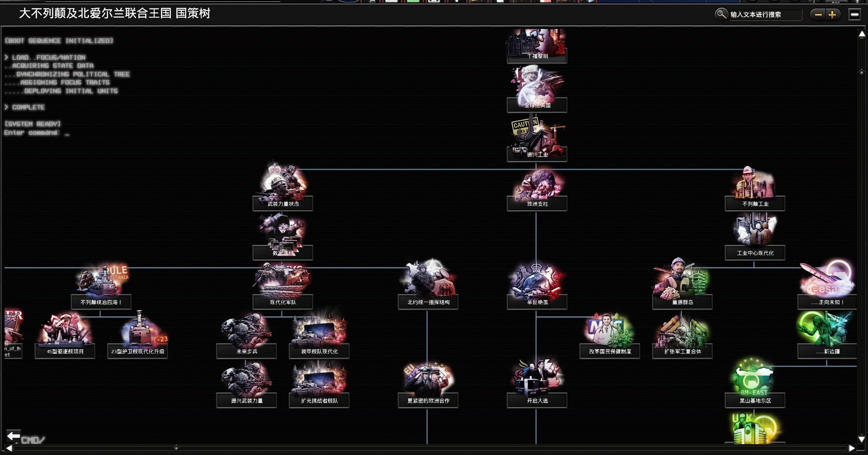The width and height of the screenshot is (868, 455).
Task: Click the Enter command prompt line
Action: (x=37, y=133)
